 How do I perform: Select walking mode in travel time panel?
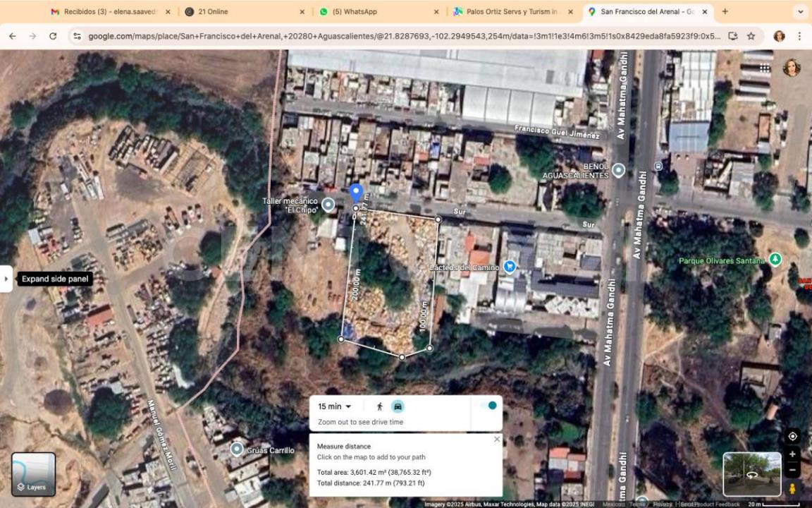(x=380, y=406)
